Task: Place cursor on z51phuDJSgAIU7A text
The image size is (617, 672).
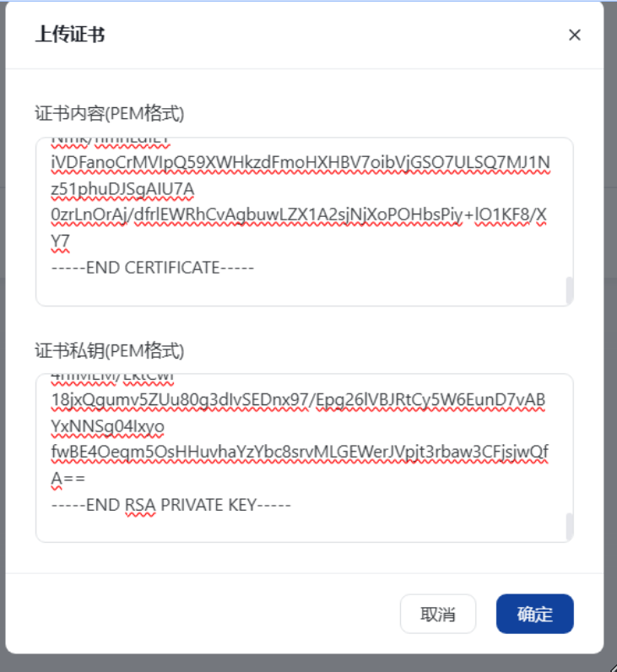Action: click(x=122, y=189)
